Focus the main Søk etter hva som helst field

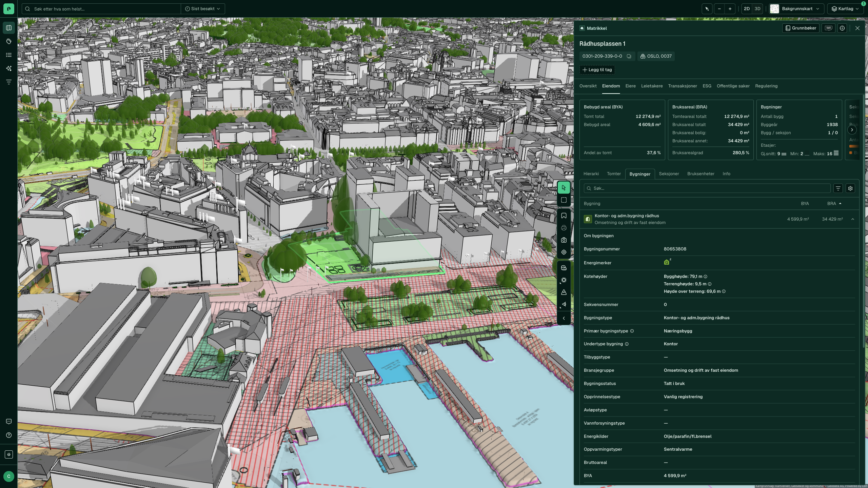click(x=101, y=9)
